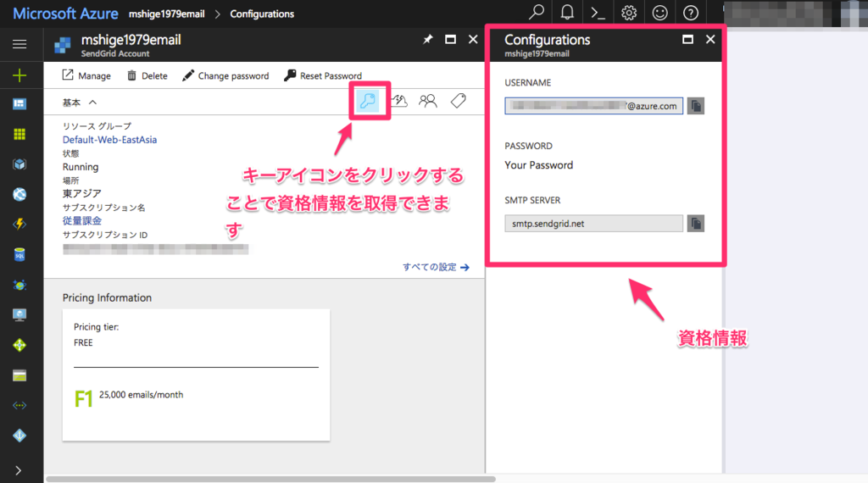868x483 pixels.
Task: Click the Manage toolbar button
Action: click(x=86, y=75)
